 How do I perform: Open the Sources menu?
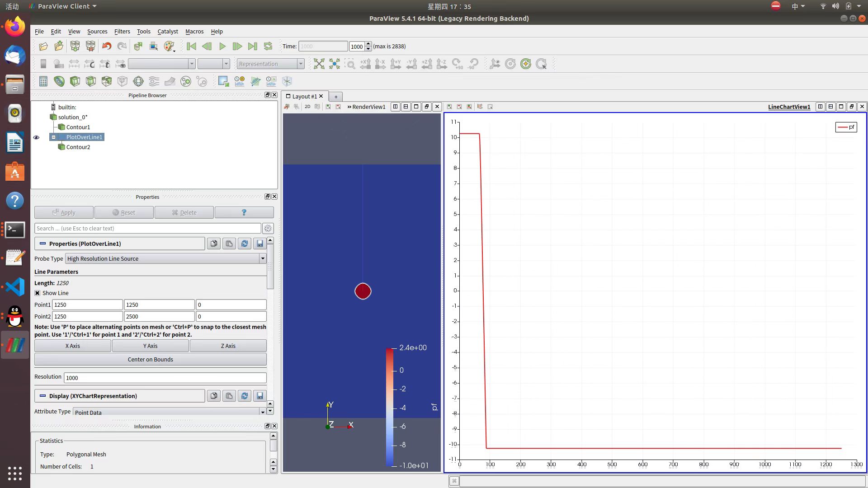tap(97, 31)
